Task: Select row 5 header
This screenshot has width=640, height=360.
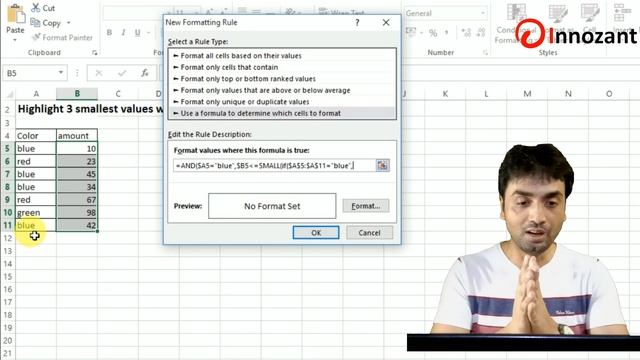Action: click(8, 149)
